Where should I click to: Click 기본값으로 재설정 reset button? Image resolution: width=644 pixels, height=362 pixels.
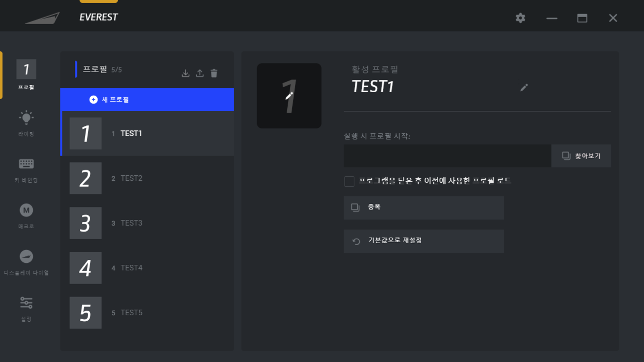pos(424,241)
